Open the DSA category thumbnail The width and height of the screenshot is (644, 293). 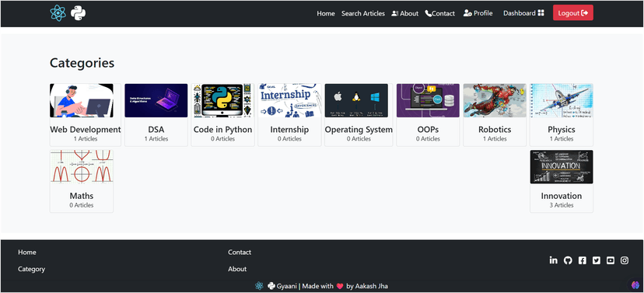click(156, 100)
